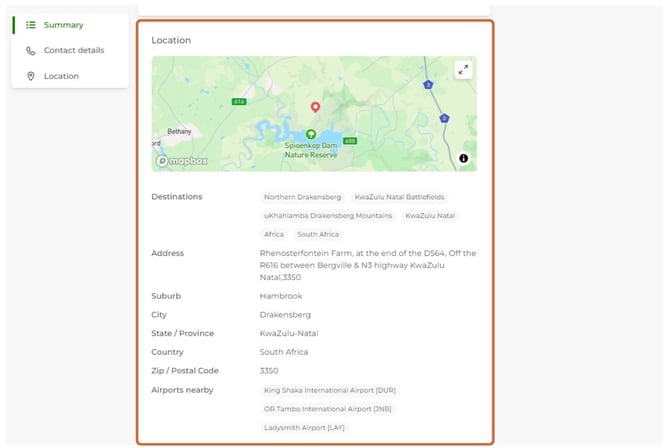Viewport: 670px width, 448px height.
Task: Click the pin icon beside Location
Action: (31, 76)
